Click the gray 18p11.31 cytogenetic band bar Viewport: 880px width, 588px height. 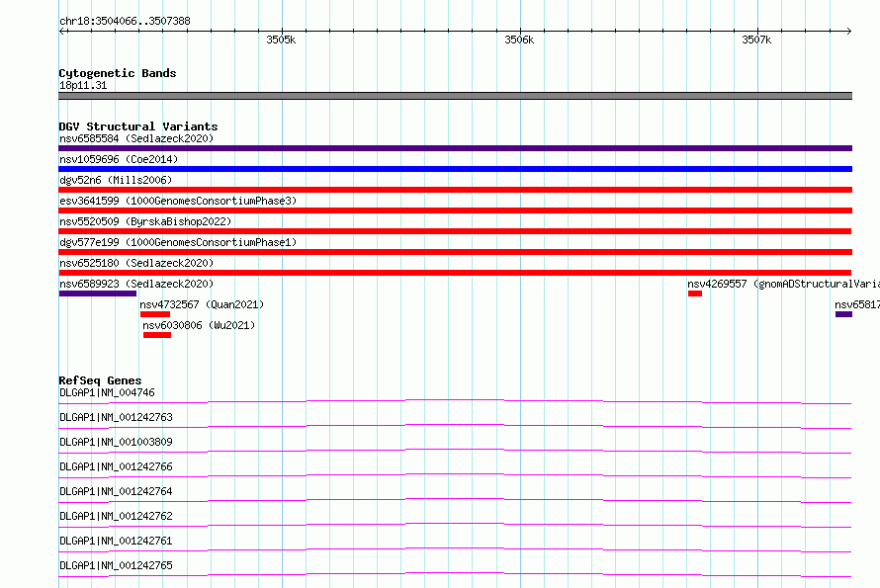coord(455,96)
